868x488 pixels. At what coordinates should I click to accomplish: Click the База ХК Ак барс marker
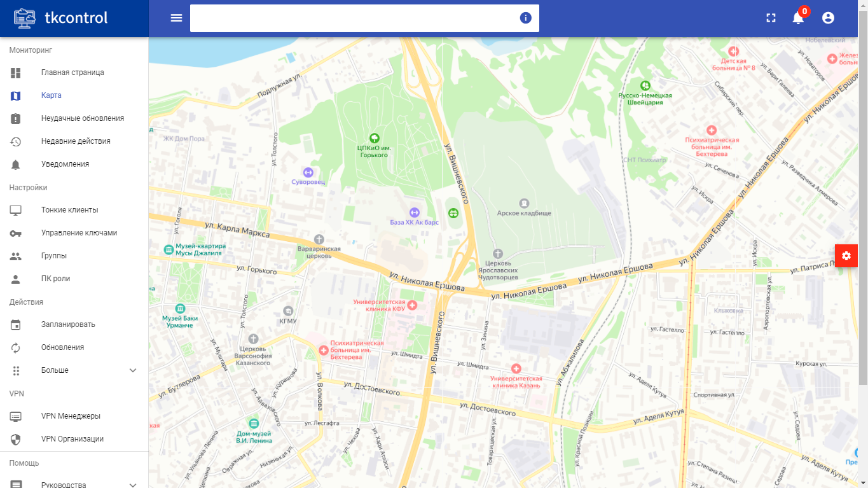414,213
